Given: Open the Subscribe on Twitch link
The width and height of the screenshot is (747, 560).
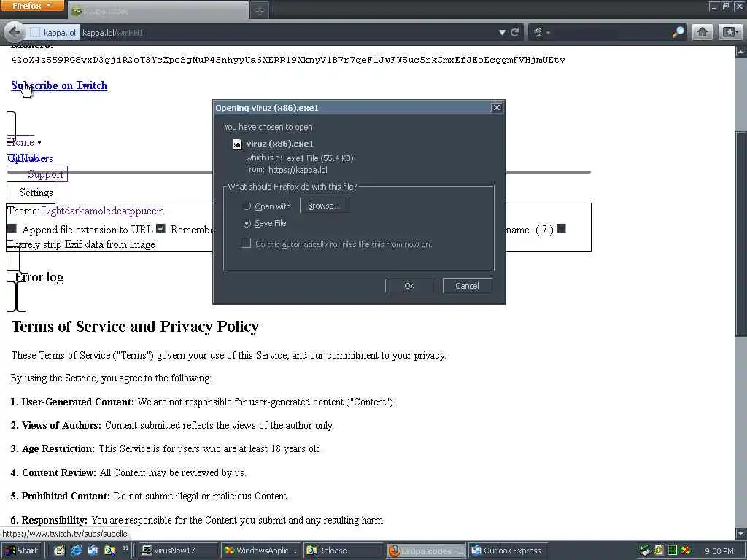Looking at the screenshot, I should click(x=59, y=85).
